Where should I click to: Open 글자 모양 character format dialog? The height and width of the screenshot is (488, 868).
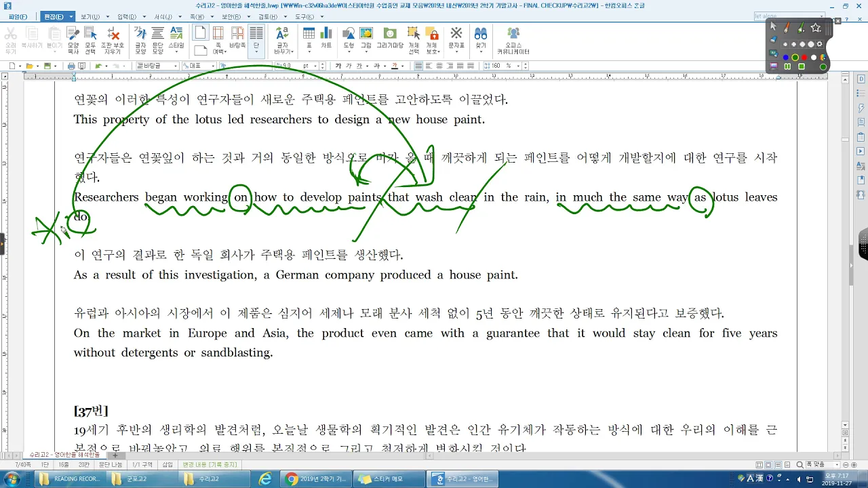(x=140, y=40)
